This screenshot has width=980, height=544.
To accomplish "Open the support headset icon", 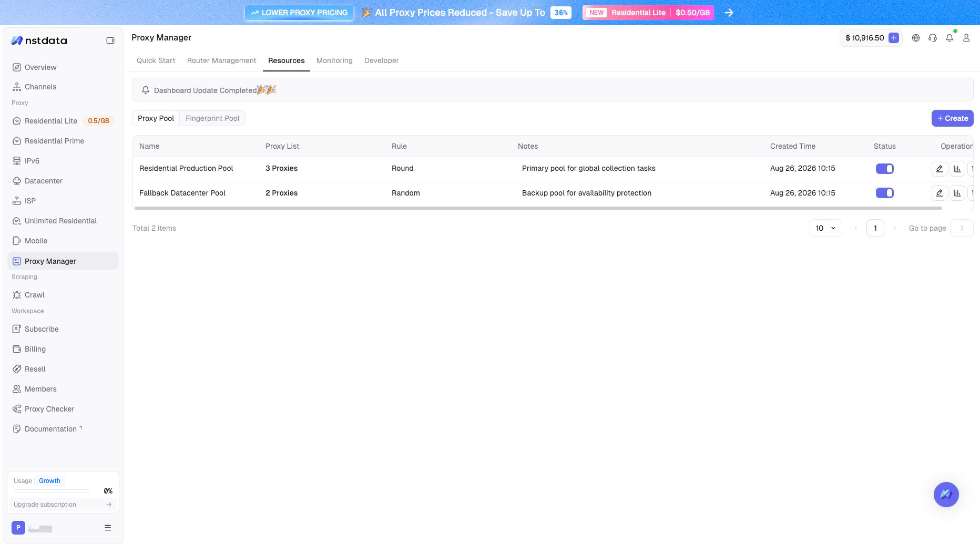I will pos(933,38).
